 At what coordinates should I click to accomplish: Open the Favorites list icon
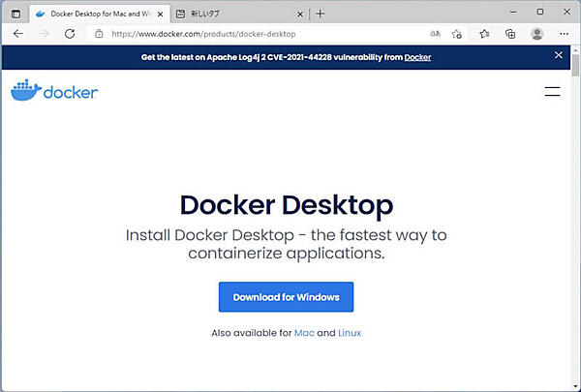[484, 33]
